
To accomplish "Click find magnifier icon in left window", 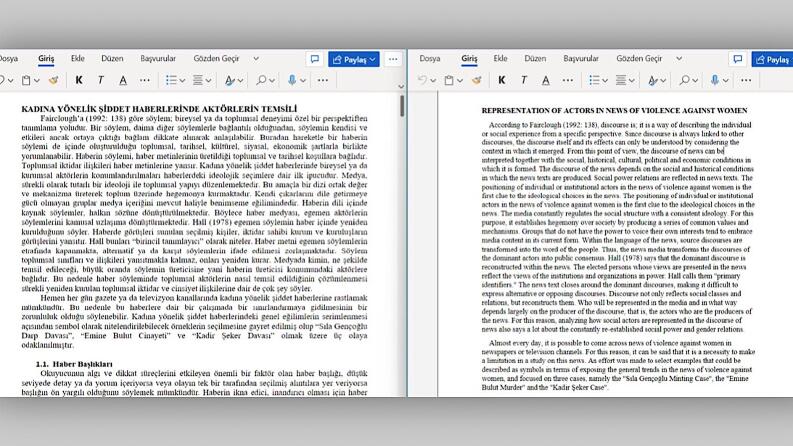I will pyautogui.click(x=261, y=80).
